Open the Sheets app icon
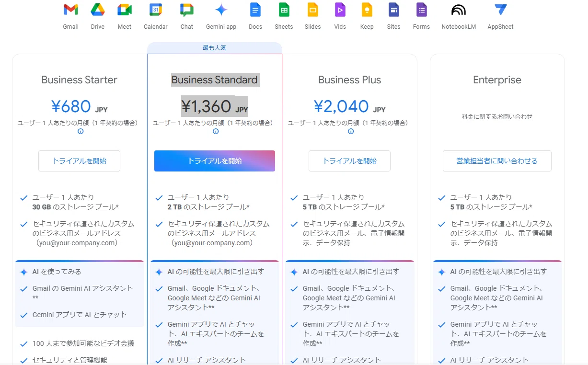 click(284, 10)
